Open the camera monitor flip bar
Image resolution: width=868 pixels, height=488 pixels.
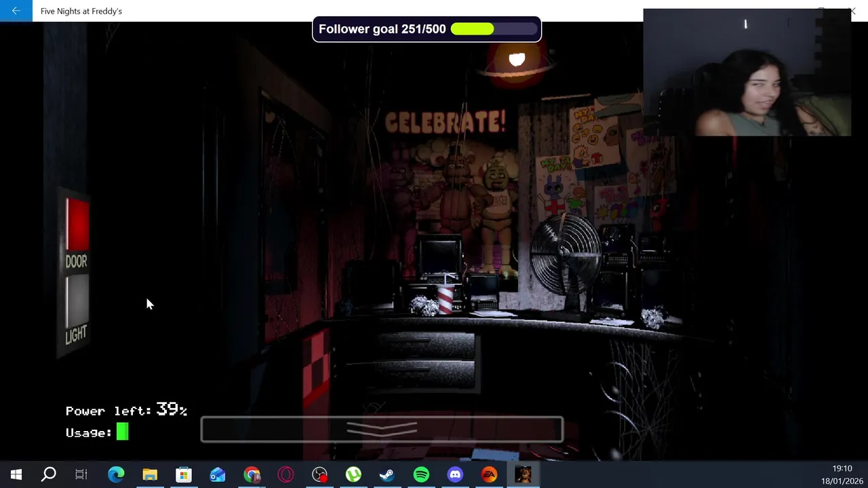[382, 430]
